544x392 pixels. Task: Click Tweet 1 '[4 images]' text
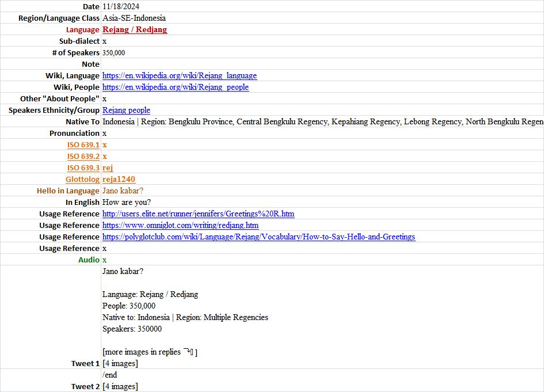120,364
